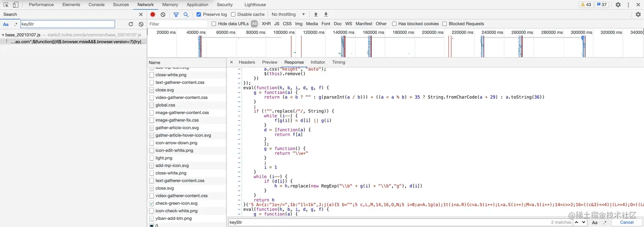Import HAR file with the upload arrow
This screenshot has height=227, width=644.
coord(316,15)
